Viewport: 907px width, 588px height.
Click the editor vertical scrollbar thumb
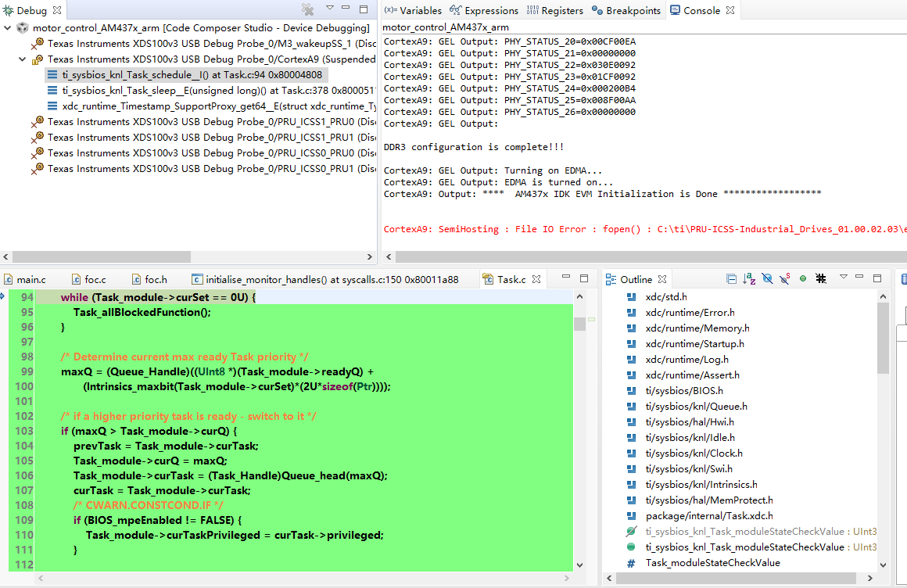point(579,324)
